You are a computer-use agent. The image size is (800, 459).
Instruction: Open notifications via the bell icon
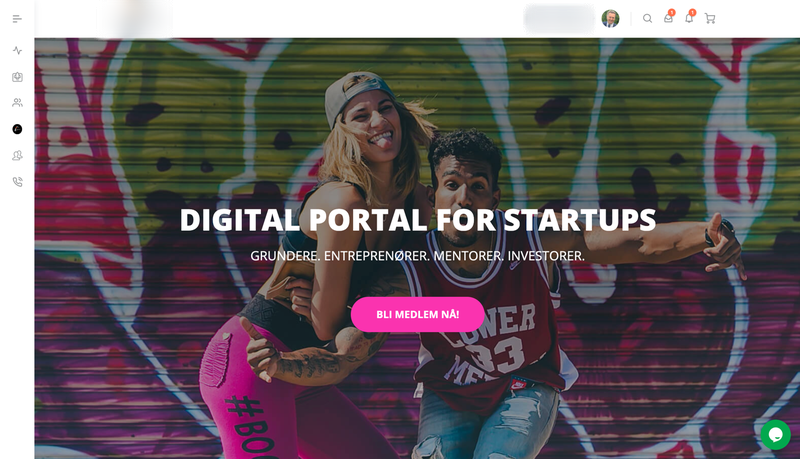(689, 18)
